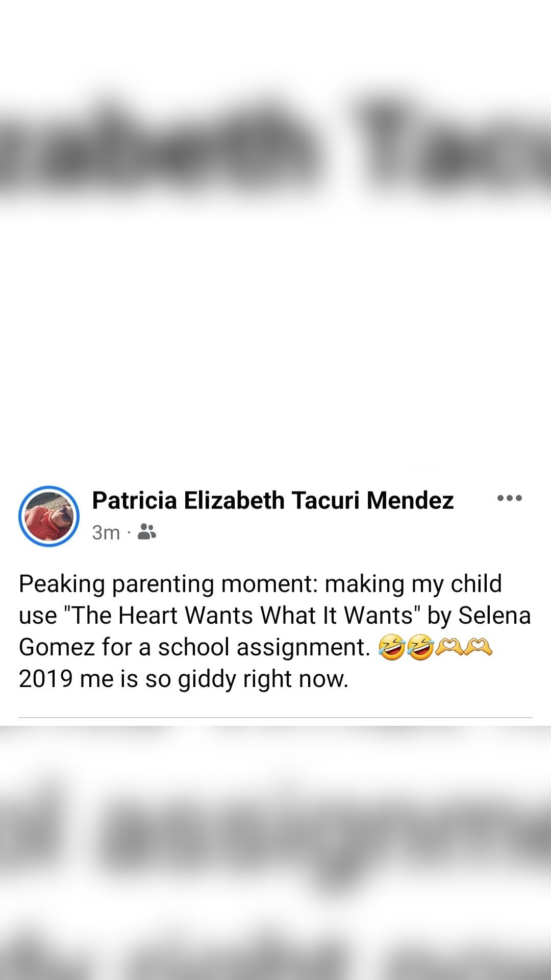Viewport: 551px width, 980px height.
Task: Tap the poster's circular profile picture
Action: pos(49,516)
